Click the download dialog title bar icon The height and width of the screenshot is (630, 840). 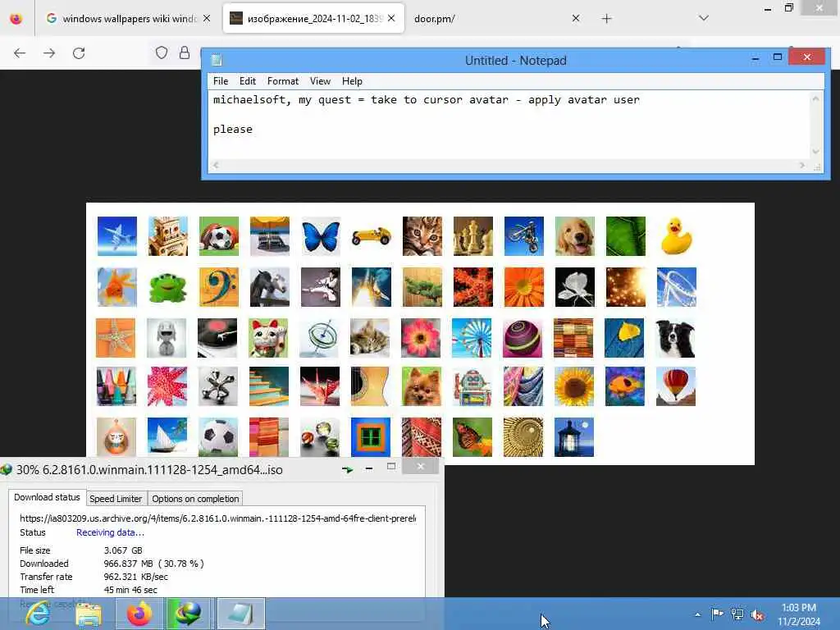pos(7,470)
